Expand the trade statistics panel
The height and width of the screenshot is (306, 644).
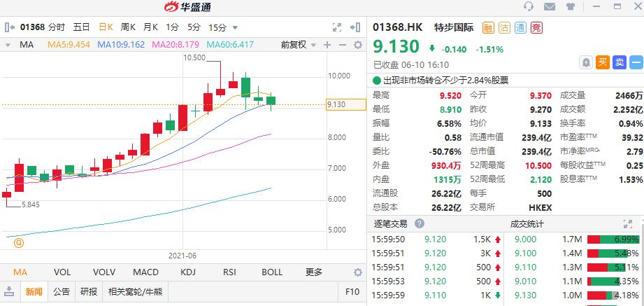point(628,224)
